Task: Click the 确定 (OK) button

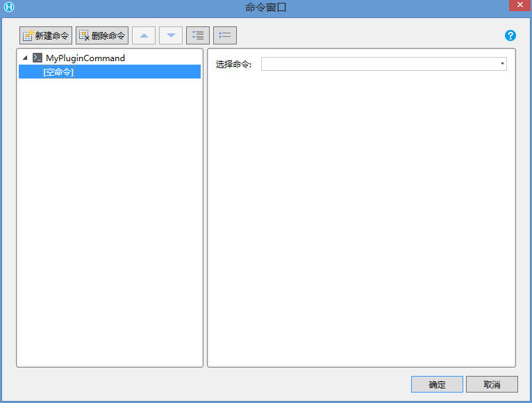Action: point(437,384)
